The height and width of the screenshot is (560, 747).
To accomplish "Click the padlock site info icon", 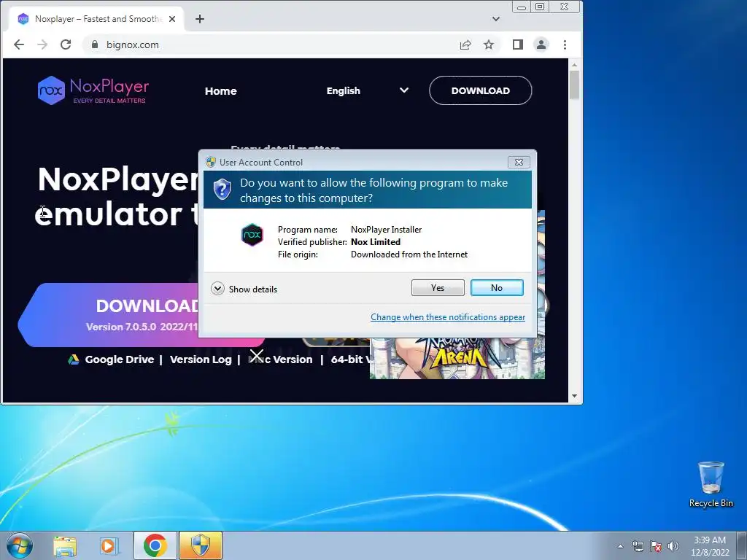I will click(95, 44).
